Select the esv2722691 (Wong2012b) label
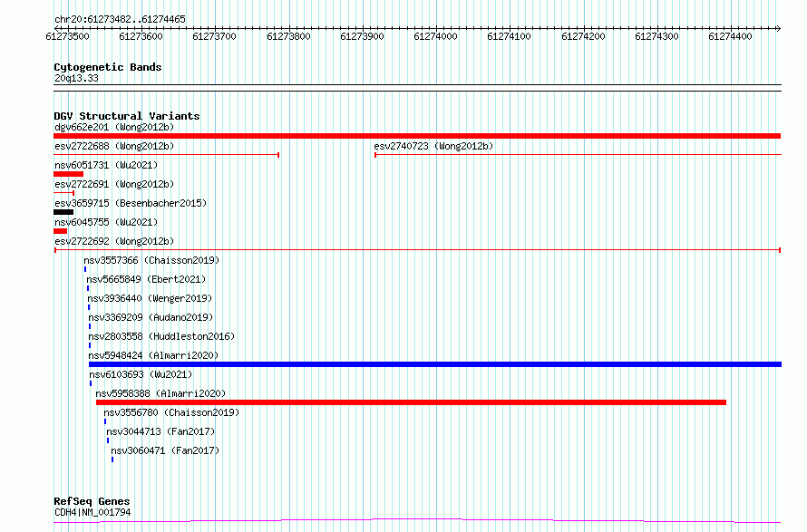The height and width of the screenshot is (532, 807). tap(114, 184)
